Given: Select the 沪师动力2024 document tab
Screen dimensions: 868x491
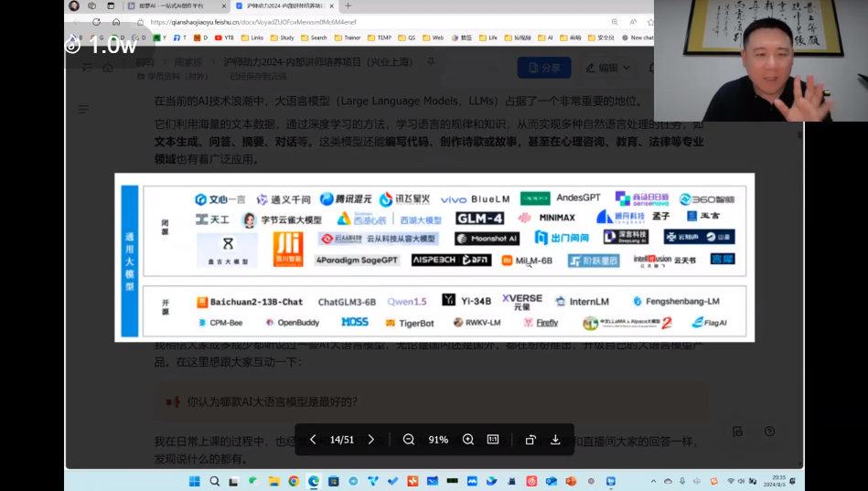Looking at the screenshot, I should tap(284, 5).
